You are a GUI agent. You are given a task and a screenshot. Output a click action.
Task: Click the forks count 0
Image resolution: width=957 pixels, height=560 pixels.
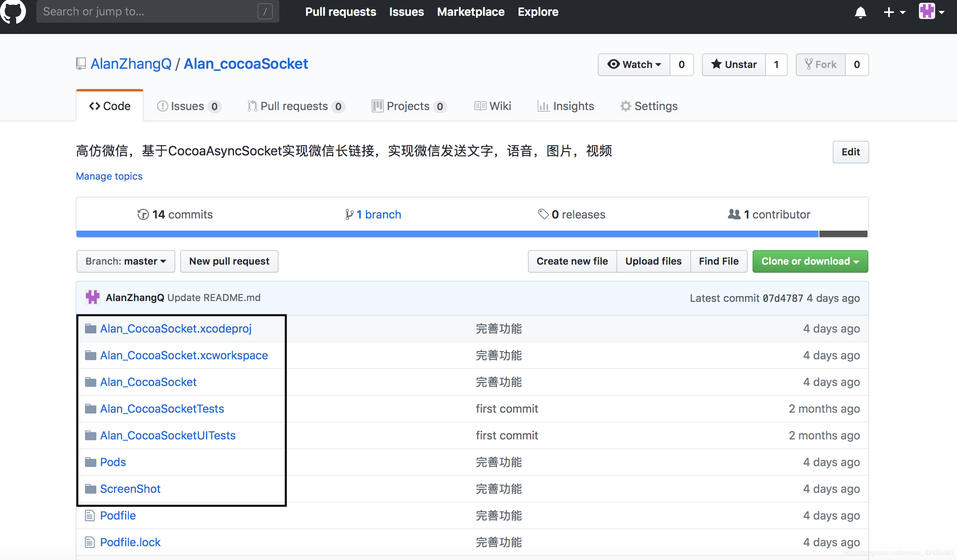click(857, 64)
